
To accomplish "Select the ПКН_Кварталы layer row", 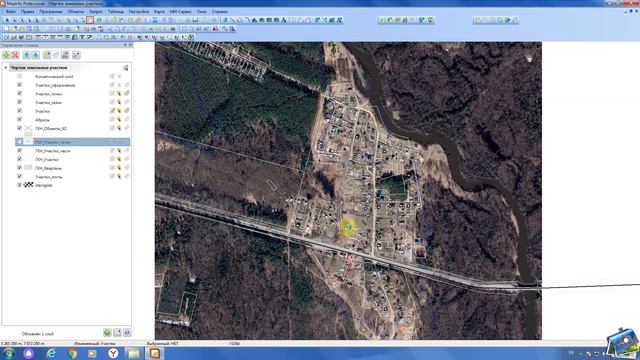I will coord(73,168).
